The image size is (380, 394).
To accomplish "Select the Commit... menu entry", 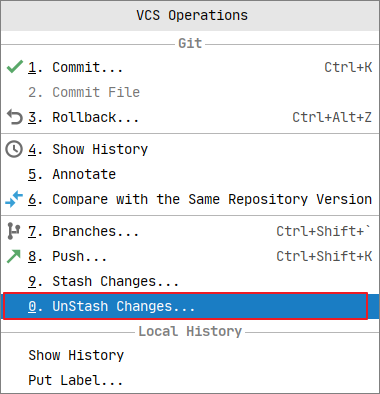I will click(x=190, y=67).
